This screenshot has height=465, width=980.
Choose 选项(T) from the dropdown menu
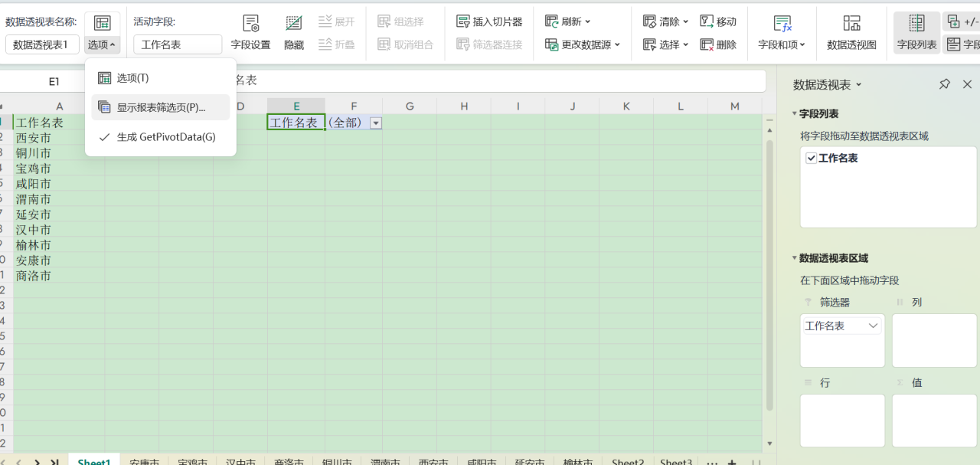click(161, 78)
